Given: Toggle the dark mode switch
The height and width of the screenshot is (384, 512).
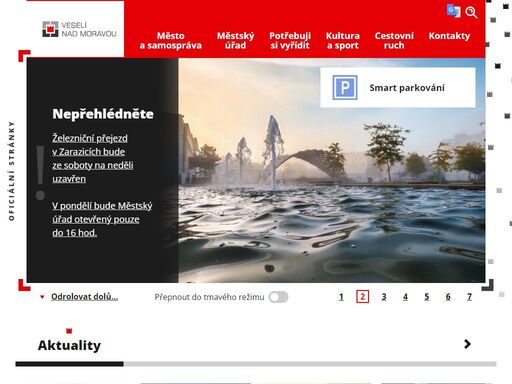Looking at the screenshot, I should coord(279,297).
